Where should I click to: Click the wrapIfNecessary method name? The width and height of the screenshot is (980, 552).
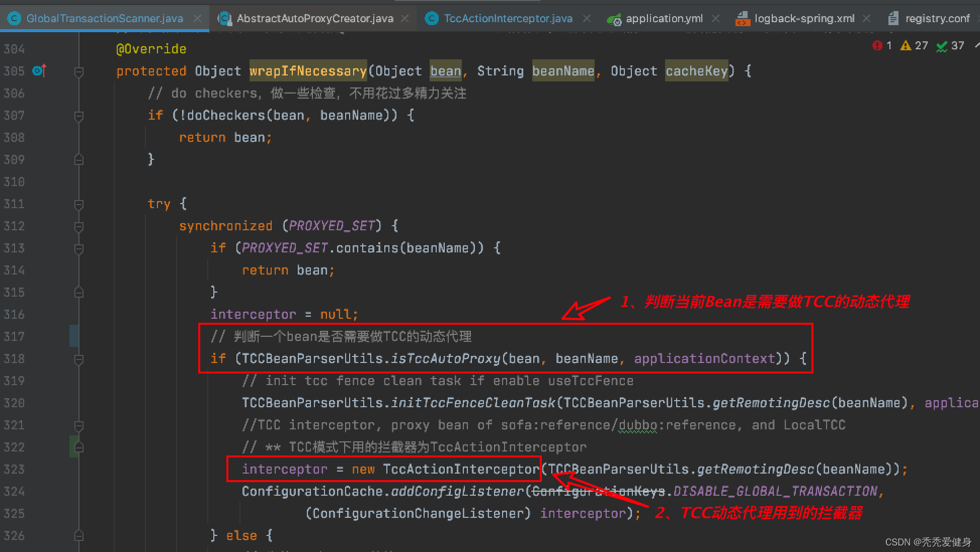(308, 71)
